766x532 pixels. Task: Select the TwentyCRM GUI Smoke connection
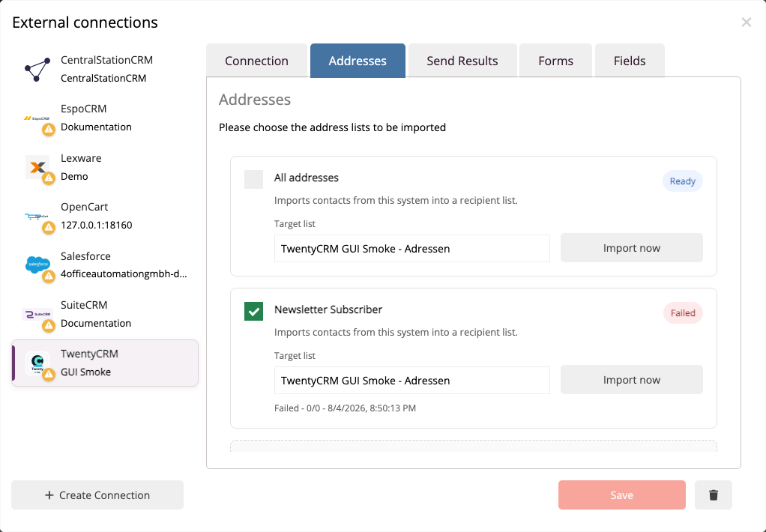pos(105,363)
